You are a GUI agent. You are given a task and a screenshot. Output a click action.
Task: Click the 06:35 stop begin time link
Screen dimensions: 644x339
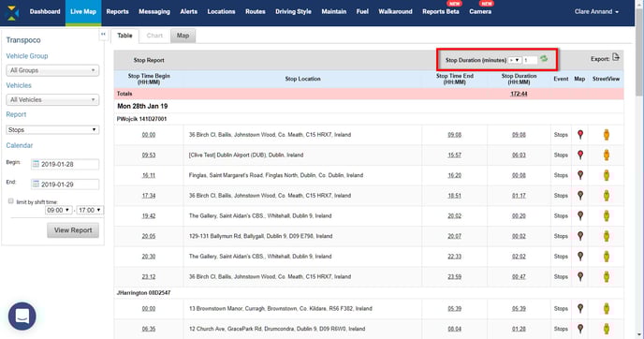pos(149,329)
